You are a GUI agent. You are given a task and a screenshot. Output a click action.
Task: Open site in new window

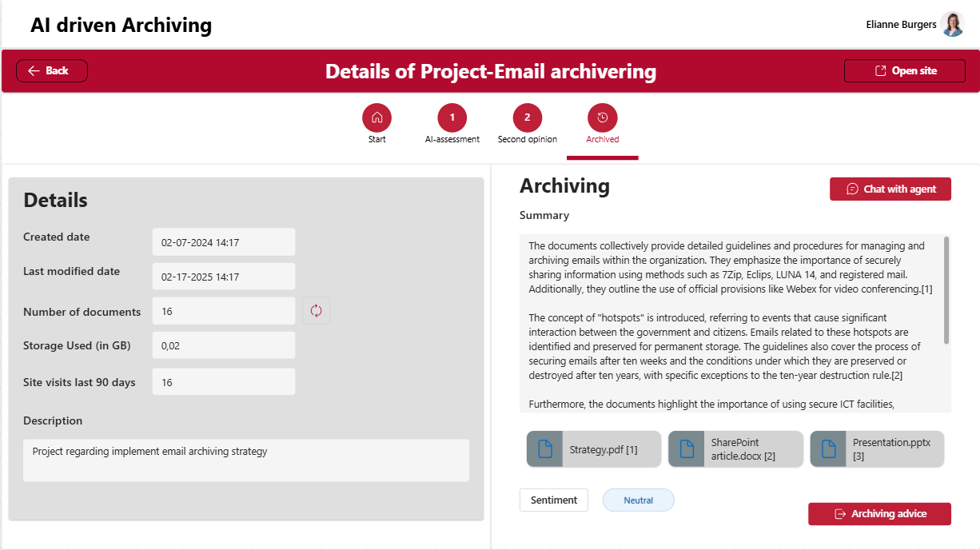click(905, 70)
